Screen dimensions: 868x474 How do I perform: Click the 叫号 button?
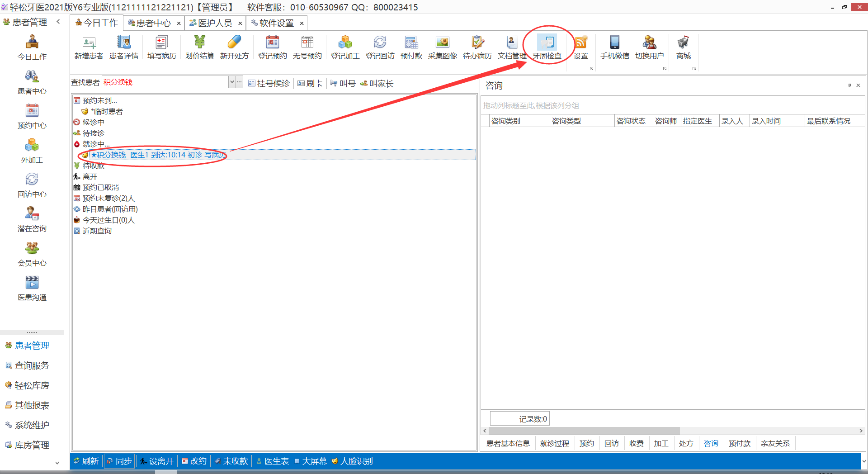343,84
